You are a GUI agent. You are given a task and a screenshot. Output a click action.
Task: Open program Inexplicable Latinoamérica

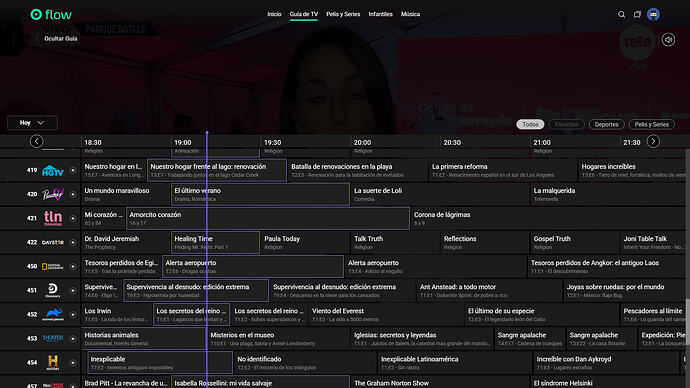pyautogui.click(x=455, y=362)
